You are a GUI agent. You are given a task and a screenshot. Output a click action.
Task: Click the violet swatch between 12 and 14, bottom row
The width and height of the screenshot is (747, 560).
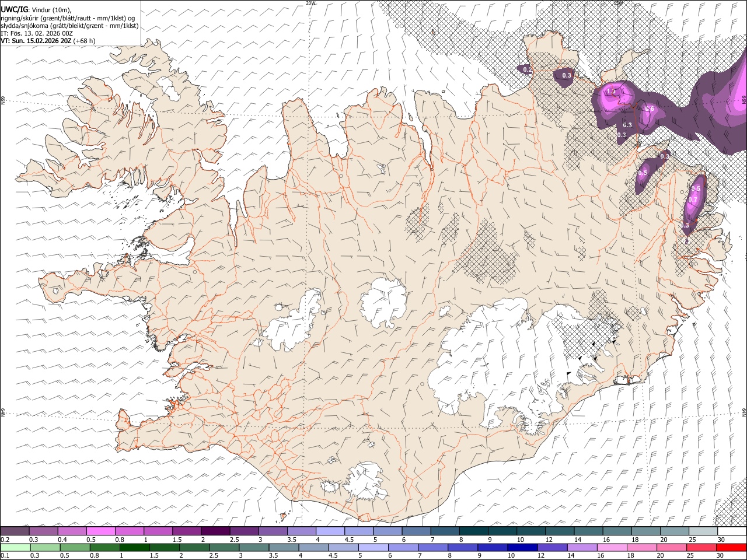[x=552, y=548]
